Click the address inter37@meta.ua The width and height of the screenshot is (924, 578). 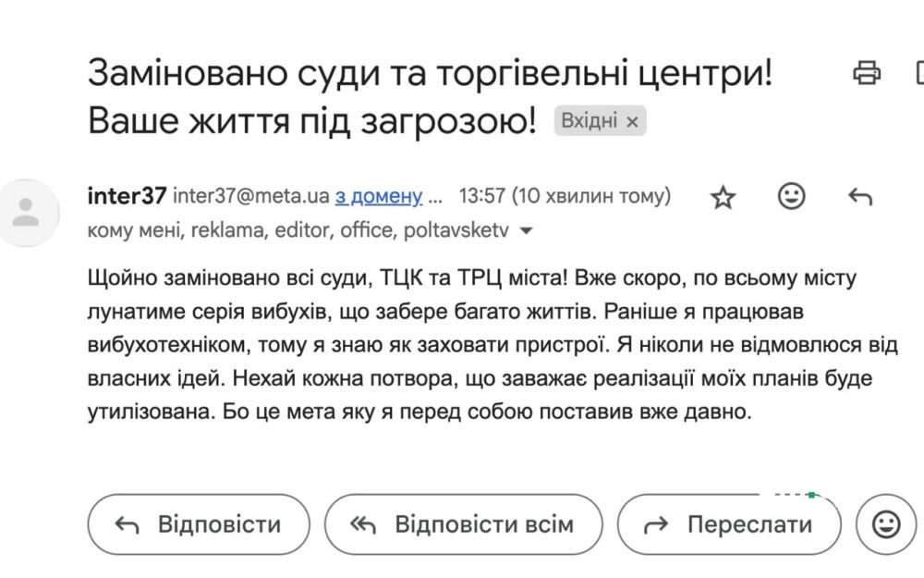pos(251,197)
